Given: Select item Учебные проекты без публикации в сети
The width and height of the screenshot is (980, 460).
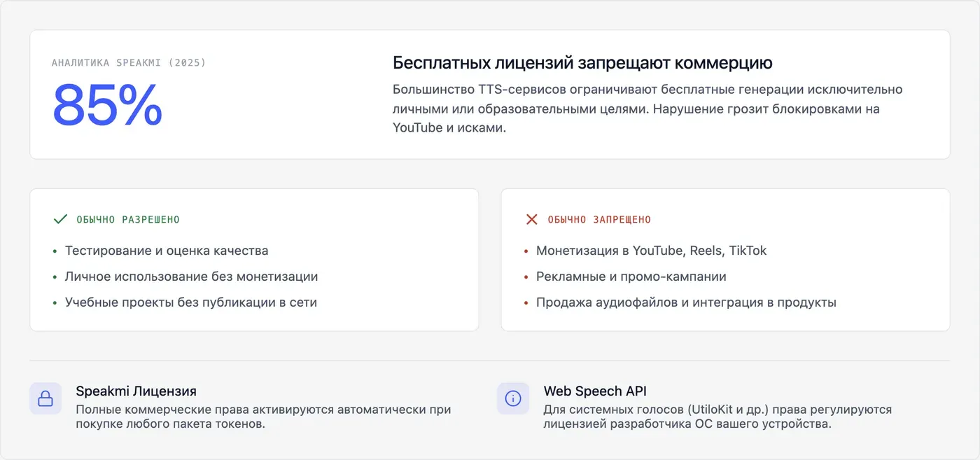Looking at the screenshot, I should (x=191, y=302).
